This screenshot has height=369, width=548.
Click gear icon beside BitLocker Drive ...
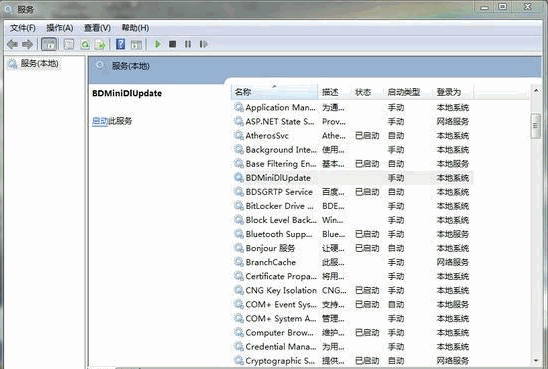click(239, 205)
